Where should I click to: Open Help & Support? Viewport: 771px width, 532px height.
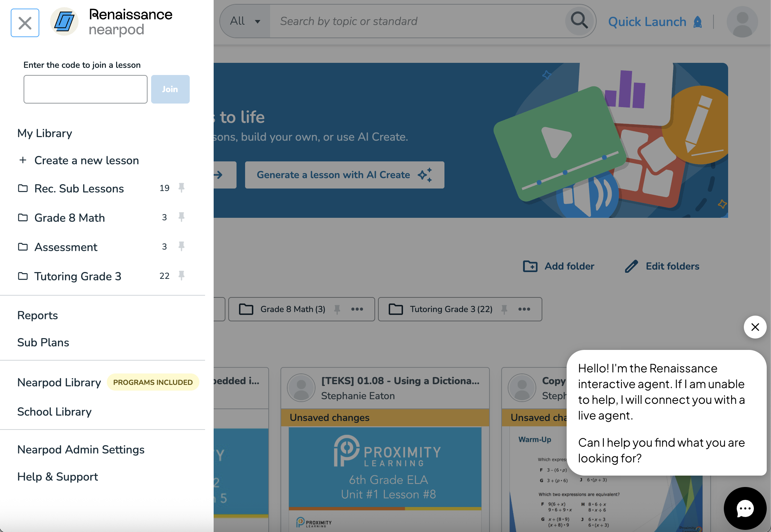click(x=58, y=477)
